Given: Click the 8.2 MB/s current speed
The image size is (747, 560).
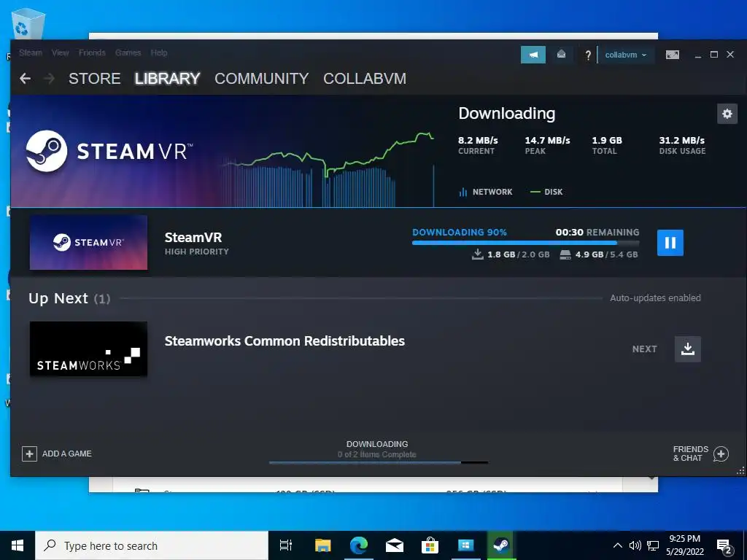Looking at the screenshot, I should click(478, 141).
